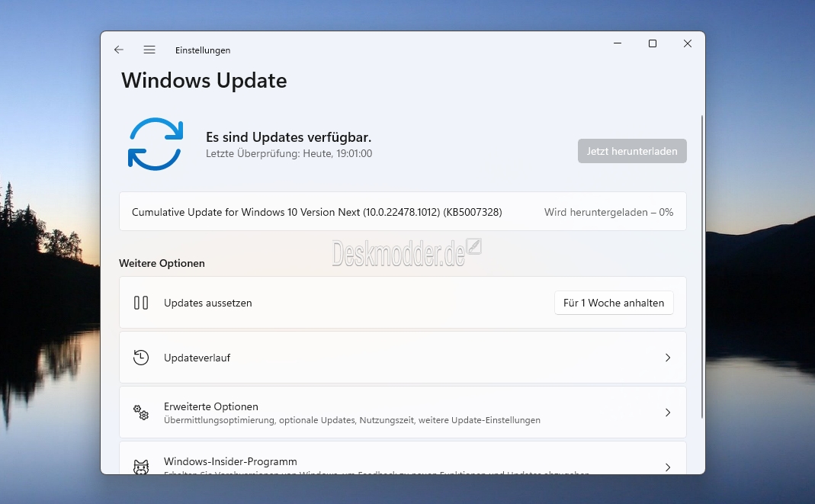Screen dimensions: 815x504
Task: Click the blue update sync icon
Action: click(156, 143)
